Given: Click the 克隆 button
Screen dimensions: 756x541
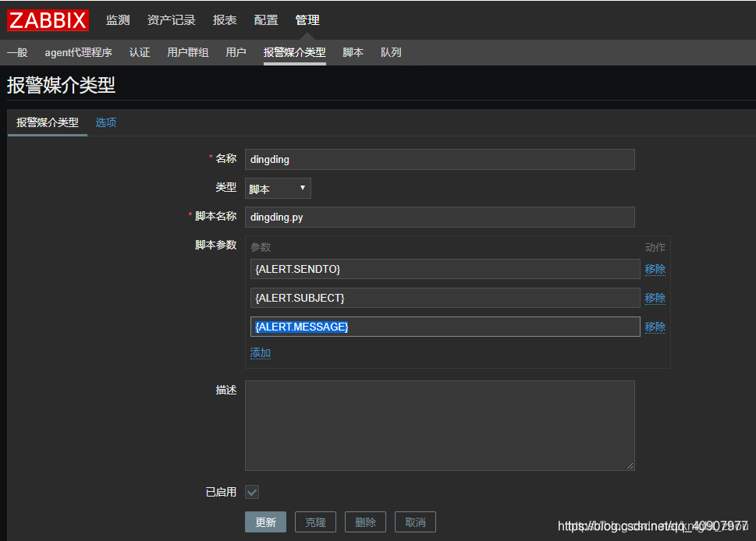Looking at the screenshot, I should point(315,522).
